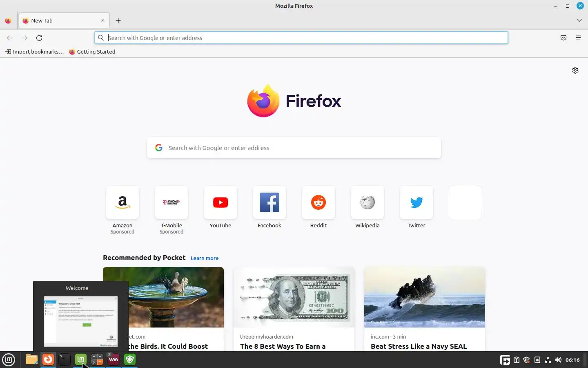Switch to Firefox in the taskbar
This screenshot has height=368, width=588.
(48, 359)
